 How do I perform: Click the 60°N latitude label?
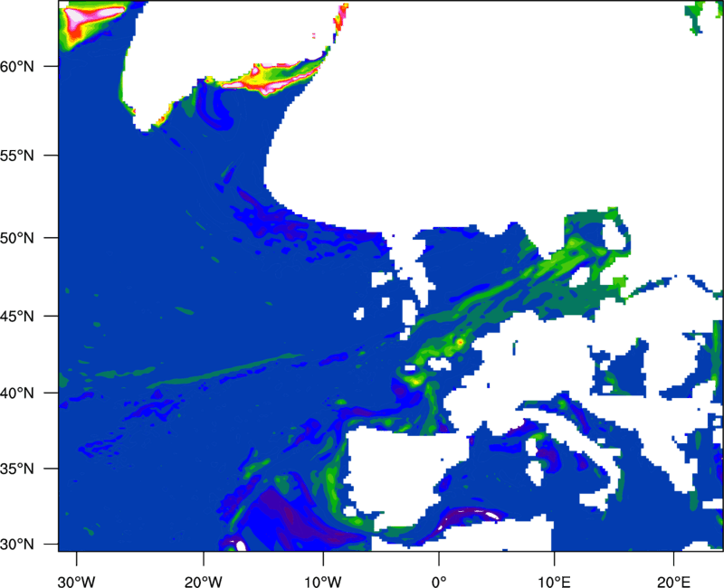point(17,66)
